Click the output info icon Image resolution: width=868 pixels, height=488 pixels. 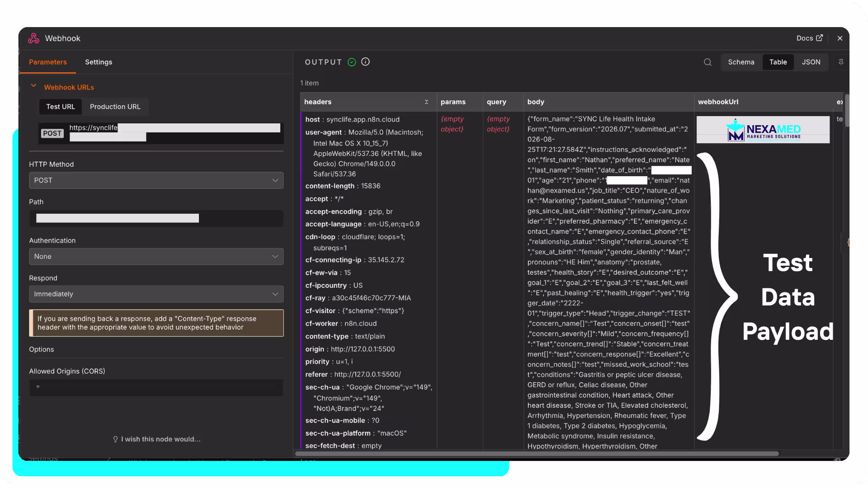[365, 62]
